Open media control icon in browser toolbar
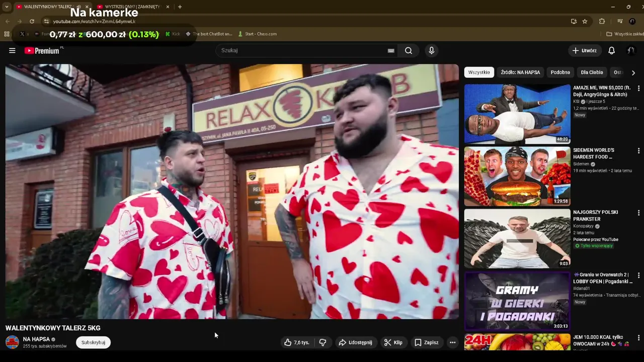Screen dimensions: 644x362 (x=620, y=21)
